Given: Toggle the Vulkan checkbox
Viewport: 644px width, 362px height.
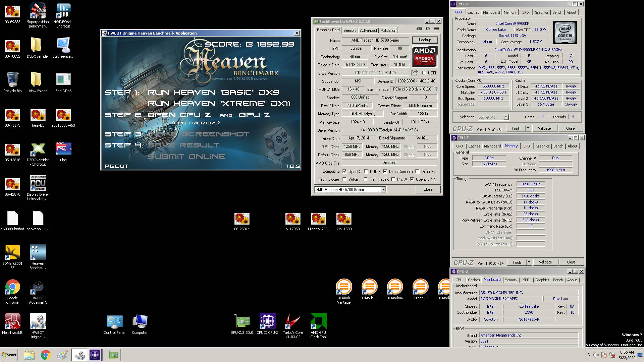Looking at the screenshot, I should click(x=344, y=179).
